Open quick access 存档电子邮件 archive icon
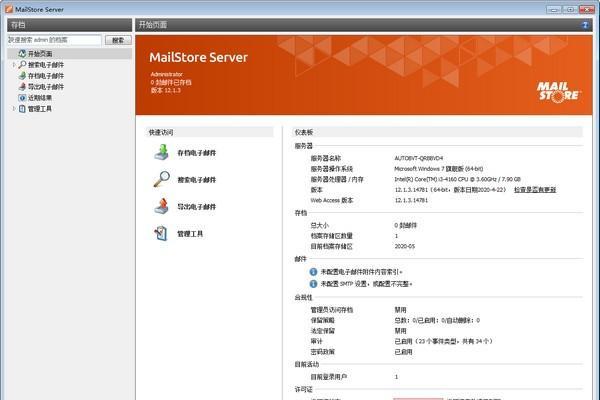 tap(161, 152)
